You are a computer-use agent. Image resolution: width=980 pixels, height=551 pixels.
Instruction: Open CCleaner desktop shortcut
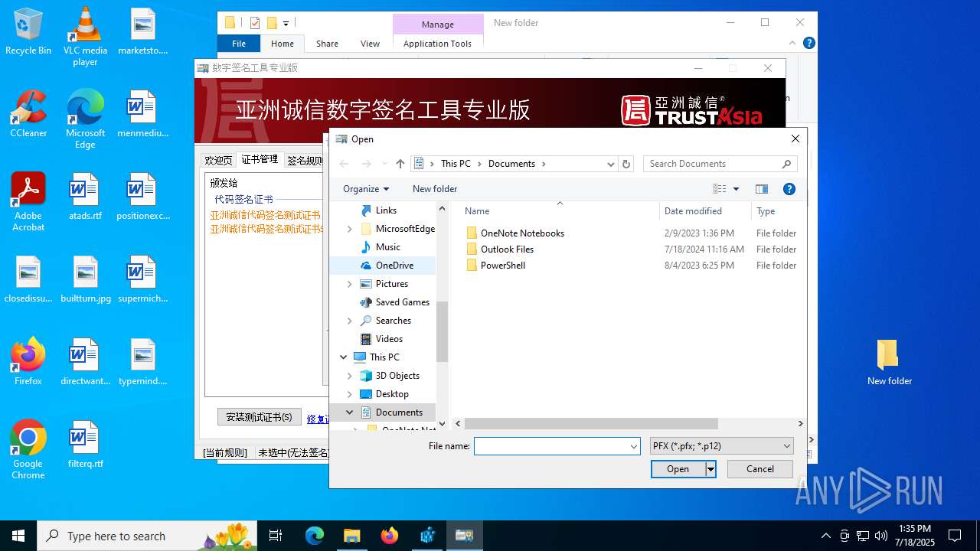(28, 114)
